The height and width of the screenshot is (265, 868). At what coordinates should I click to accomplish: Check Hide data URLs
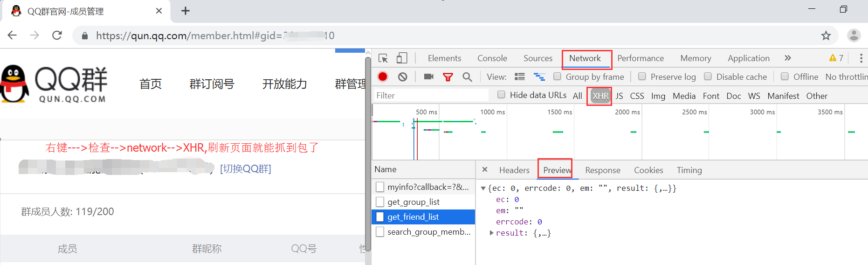[501, 95]
